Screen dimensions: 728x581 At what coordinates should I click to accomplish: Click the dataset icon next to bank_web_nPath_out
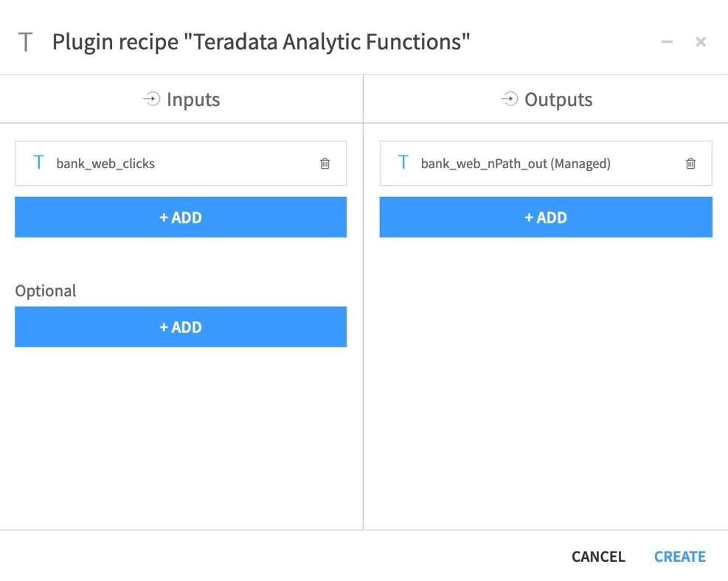point(403,163)
